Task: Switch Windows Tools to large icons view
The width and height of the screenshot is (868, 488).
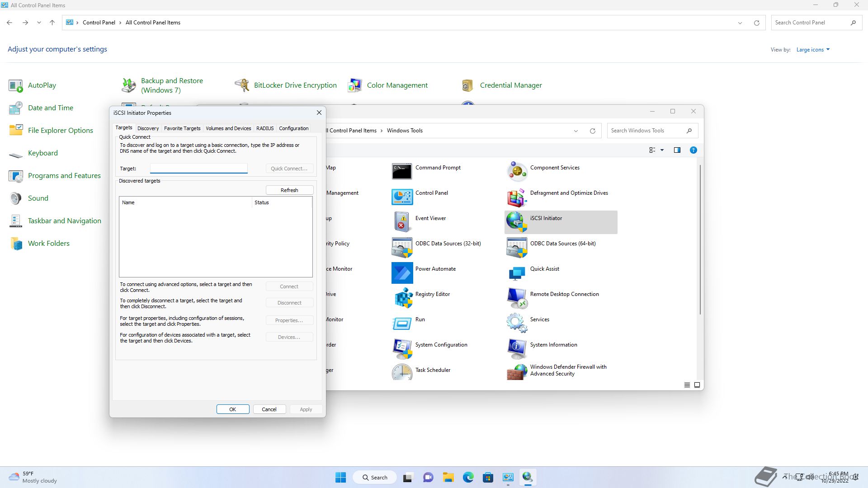Action: click(x=697, y=385)
